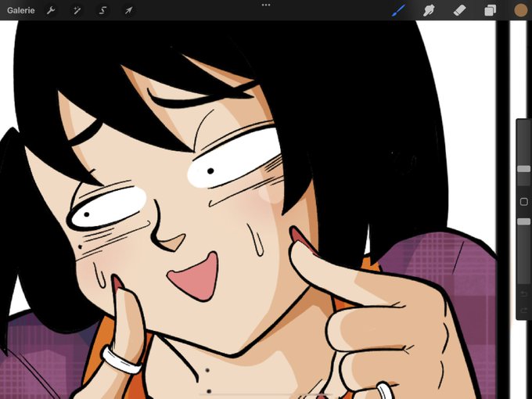Screen dimensions: 532x399
Task: Open the Galerie view
Action: [20, 10]
